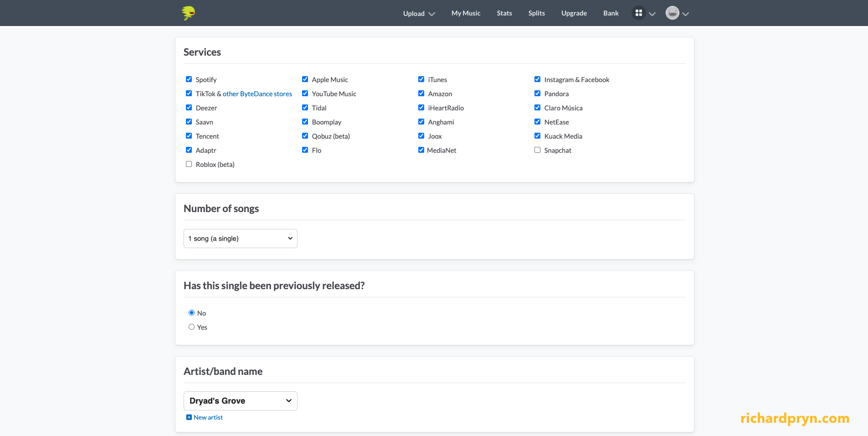Click the DistroKid mascot logo

coord(188,13)
